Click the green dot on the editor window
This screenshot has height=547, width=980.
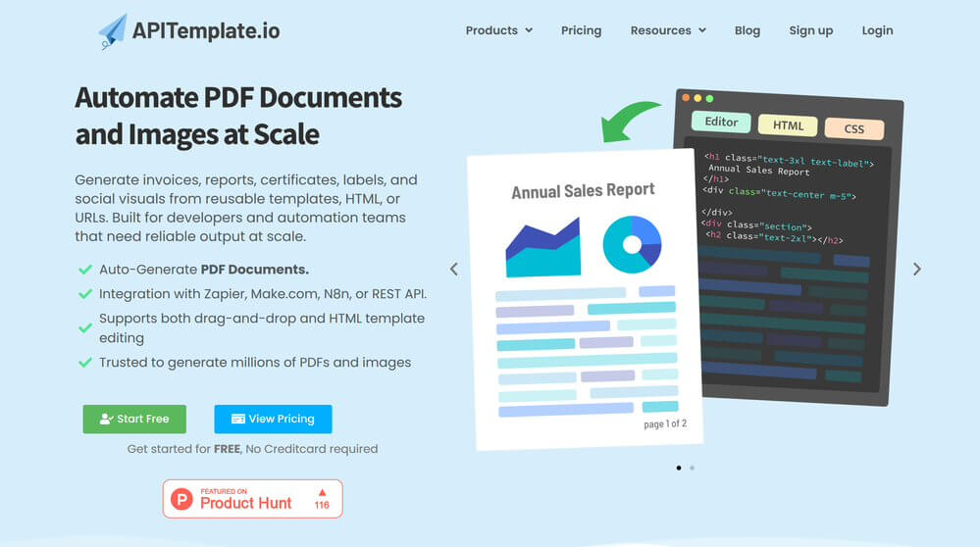click(x=709, y=98)
